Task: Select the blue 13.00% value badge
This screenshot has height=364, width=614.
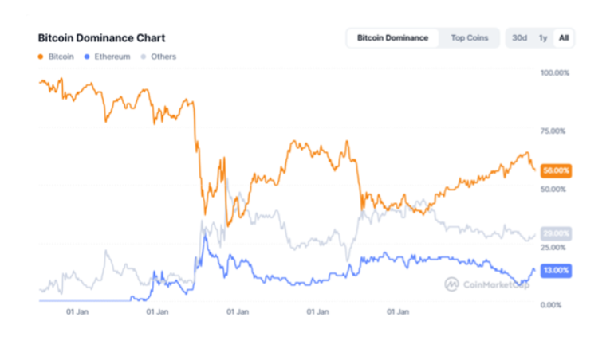Action: click(x=555, y=271)
